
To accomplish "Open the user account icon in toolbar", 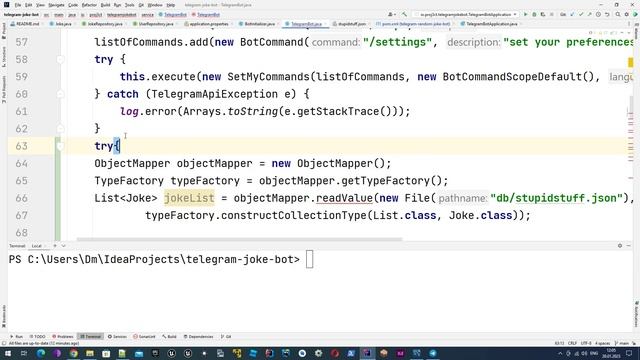I will (x=391, y=14).
